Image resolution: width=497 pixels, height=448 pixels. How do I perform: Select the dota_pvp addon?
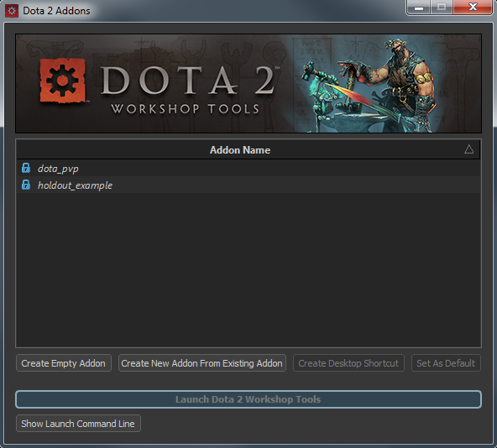pyautogui.click(x=248, y=169)
